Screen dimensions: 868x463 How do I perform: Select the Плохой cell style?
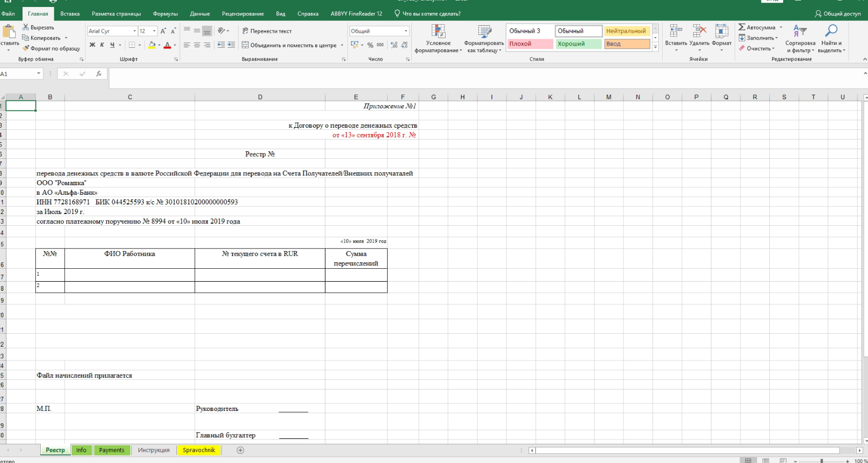click(x=530, y=44)
